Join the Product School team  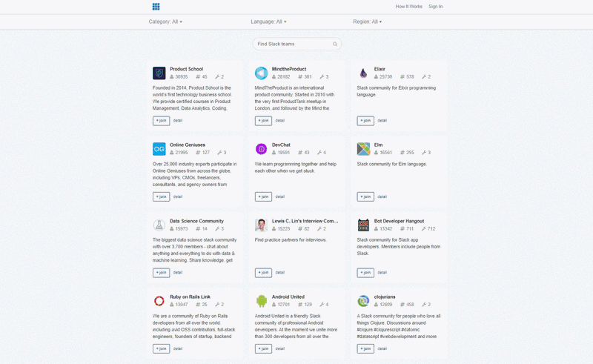(161, 121)
